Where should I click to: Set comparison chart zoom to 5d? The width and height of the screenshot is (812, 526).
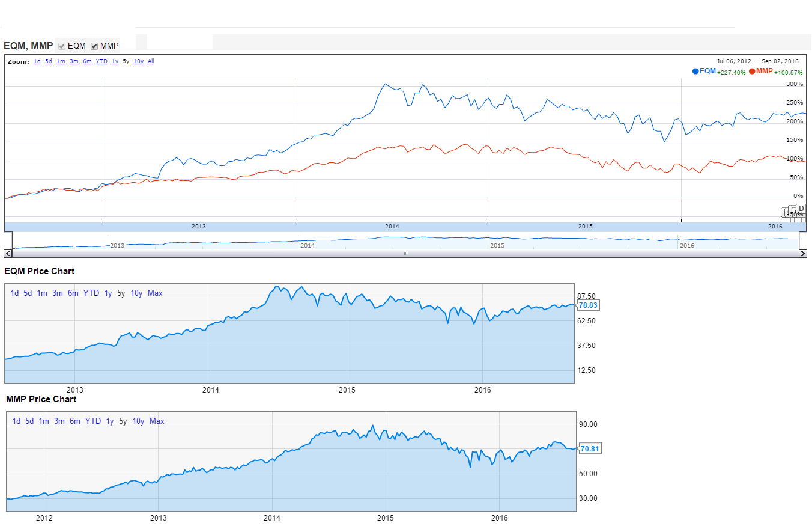(49, 61)
